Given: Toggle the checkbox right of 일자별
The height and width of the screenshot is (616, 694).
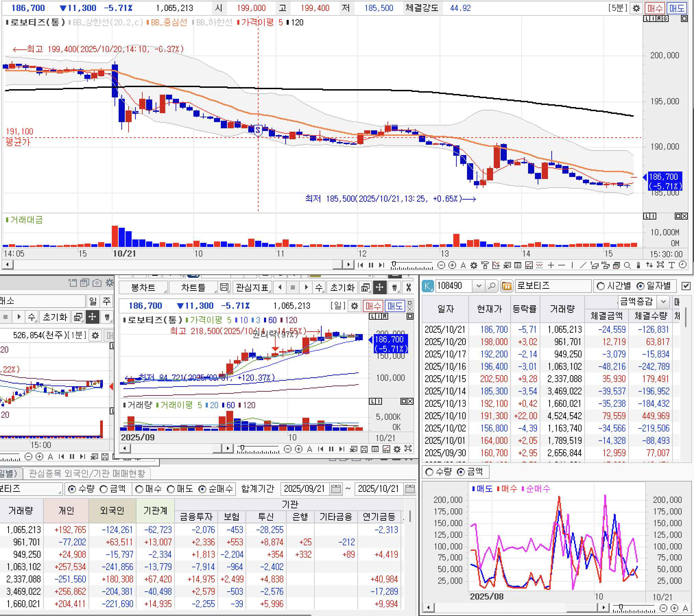Looking at the screenshot, I should point(686,286).
